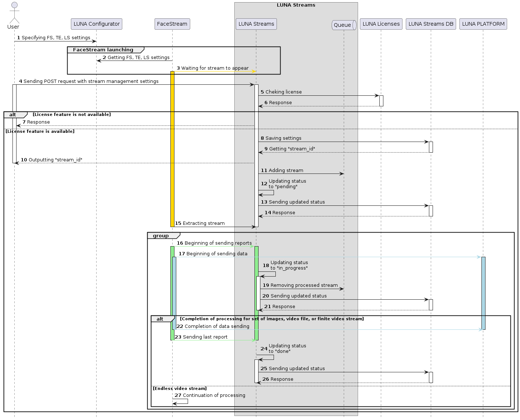Screen dimensions: 520x420
Task: Select the 'Outputting stream_id' message label
Action: pos(51,160)
